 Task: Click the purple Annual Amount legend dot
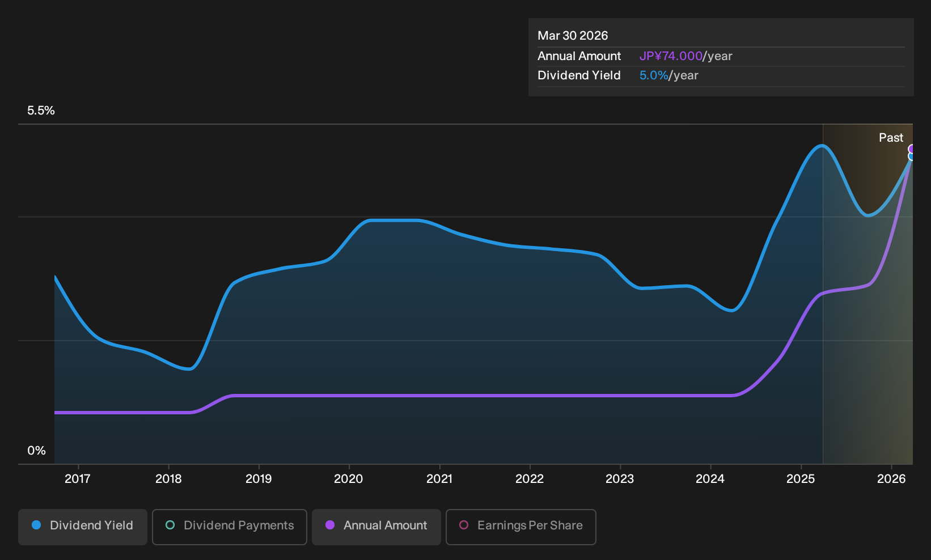pyautogui.click(x=330, y=525)
